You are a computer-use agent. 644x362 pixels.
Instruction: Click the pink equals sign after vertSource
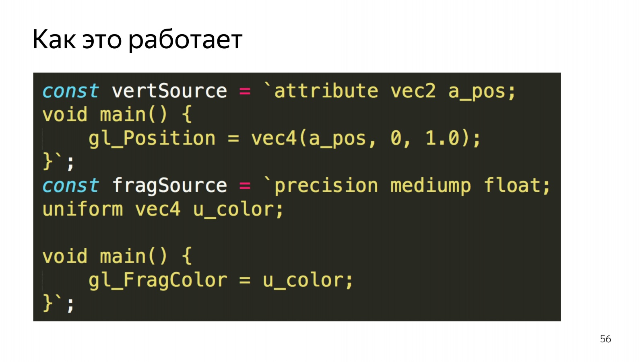245,91
